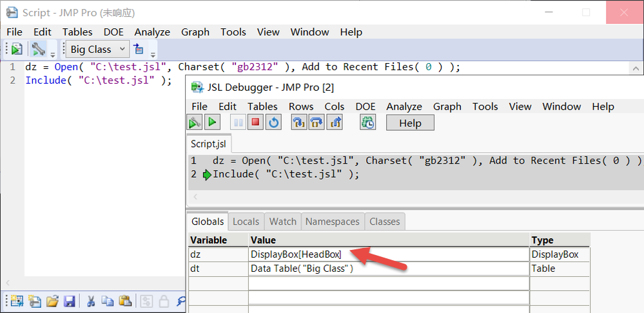Click the Debug Script wrench icon
This screenshot has height=313, width=644.
pyautogui.click(x=39, y=49)
